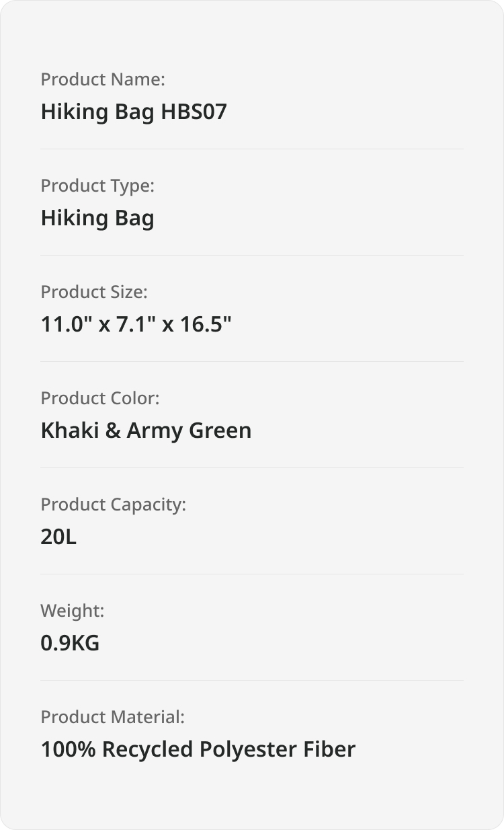Click the Product Size label

(x=94, y=292)
